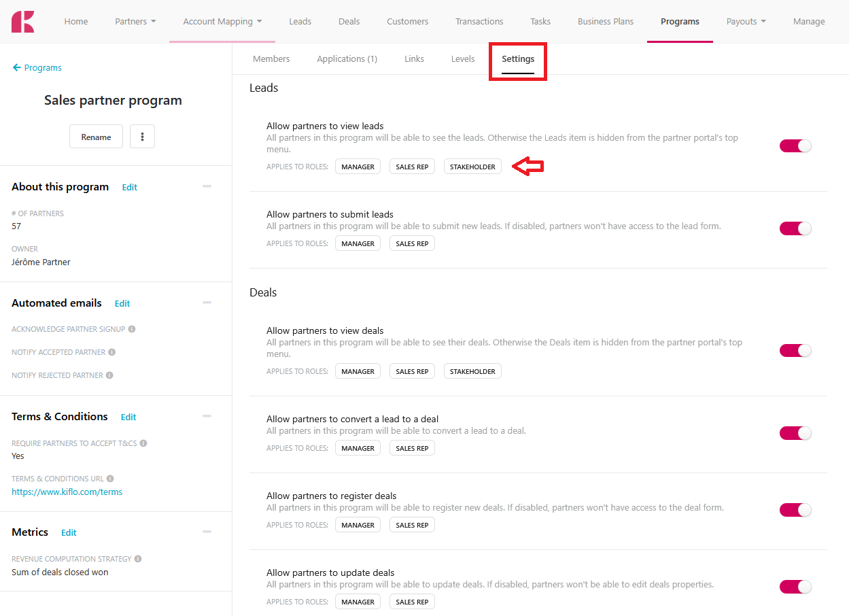Go to the Links tab
The height and width of the screenshot is (616, 849).
point(414,59)
